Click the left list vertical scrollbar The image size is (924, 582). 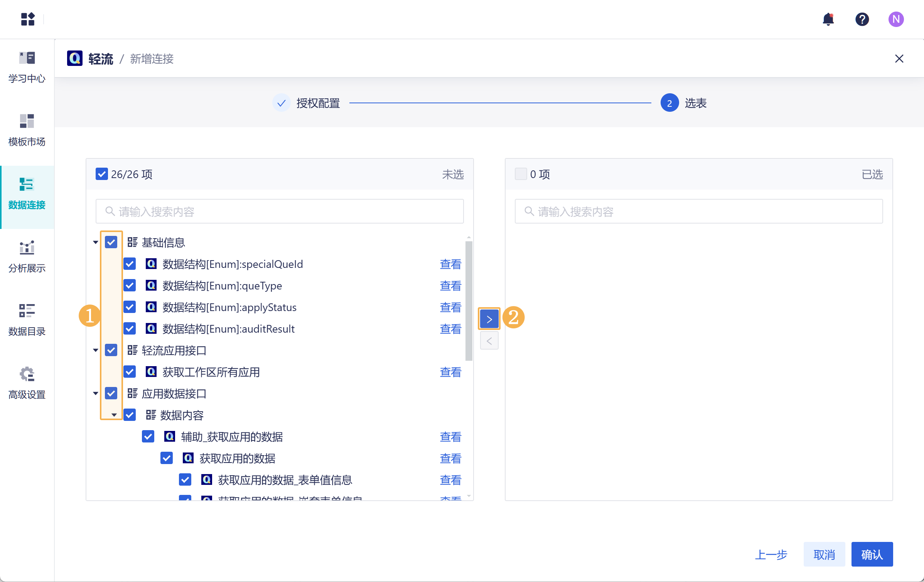[469, 301]
